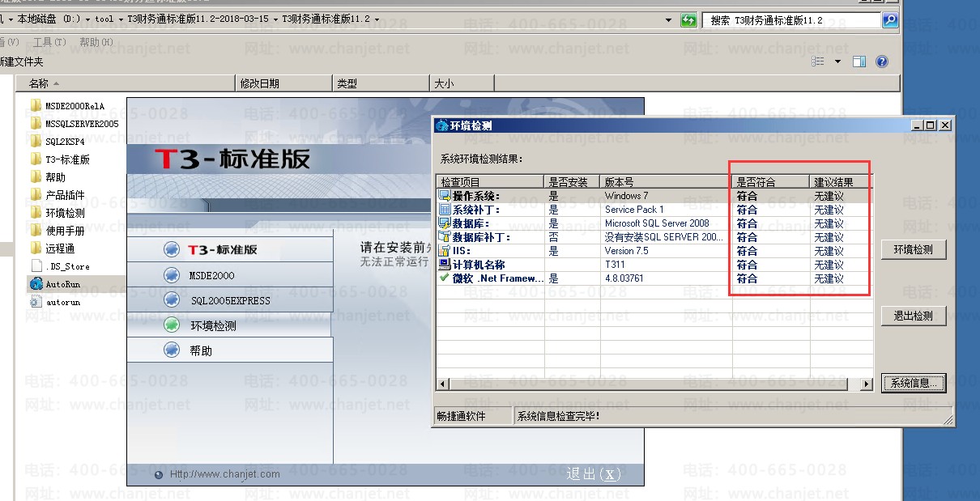
Task: Open address bar history dropdown
Action: (x=668, y=20)
